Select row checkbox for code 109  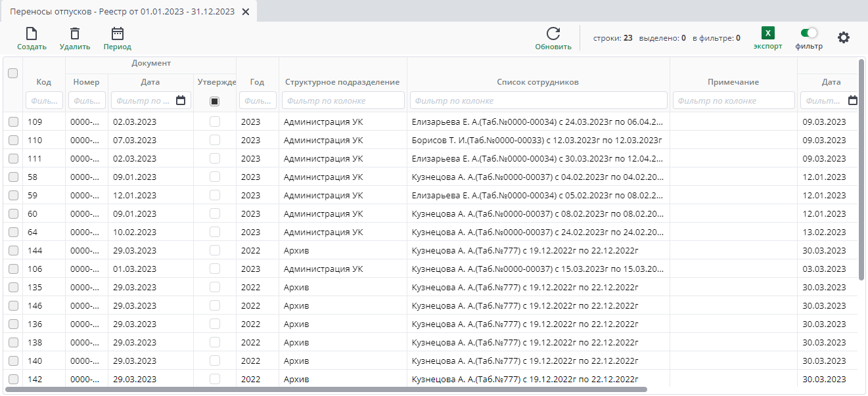click(x=13, y=121)
